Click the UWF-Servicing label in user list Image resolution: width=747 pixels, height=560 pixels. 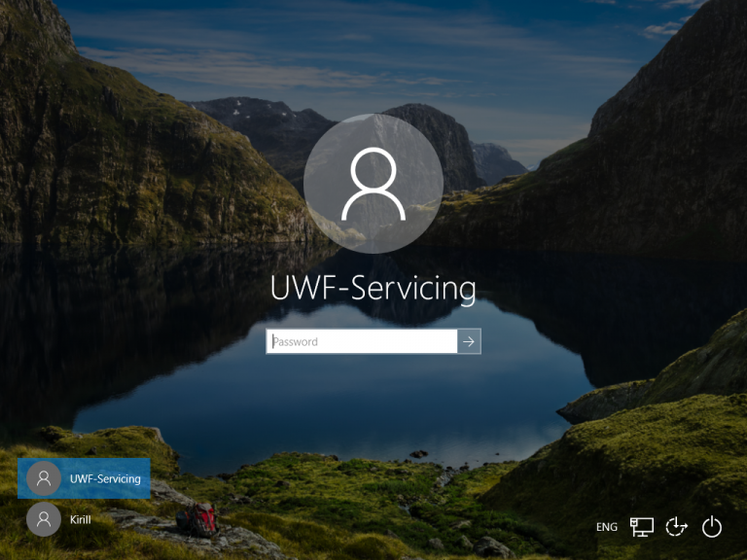point(105,478)
